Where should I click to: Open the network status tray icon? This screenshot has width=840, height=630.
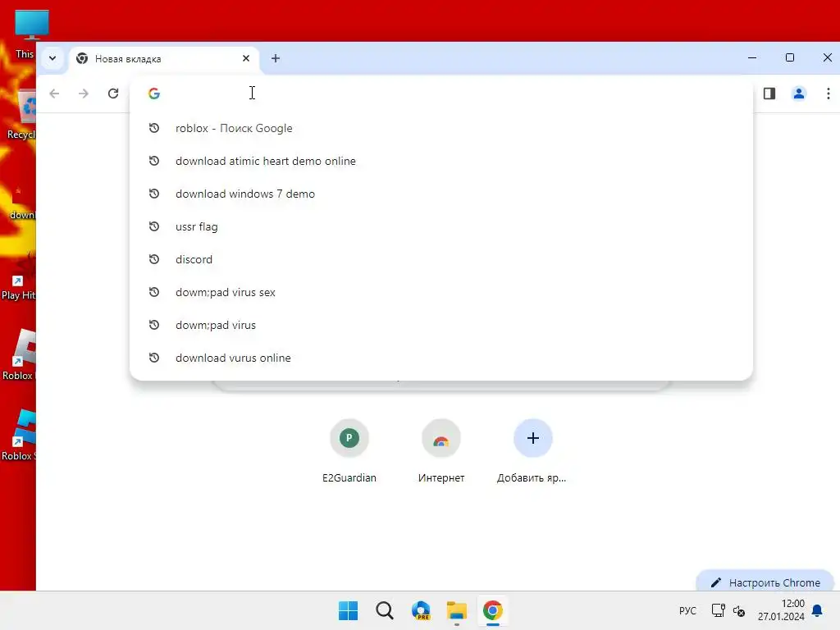[x=718, y=610]
